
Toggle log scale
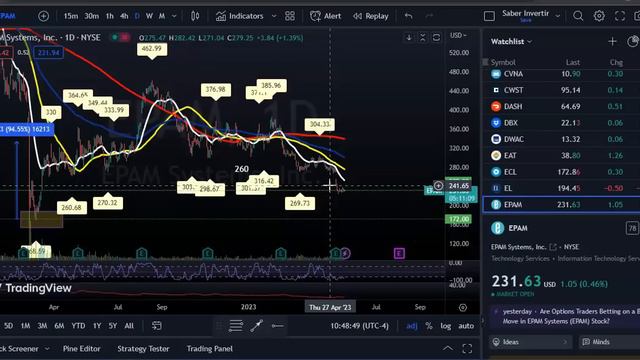(x=446, y=326)
